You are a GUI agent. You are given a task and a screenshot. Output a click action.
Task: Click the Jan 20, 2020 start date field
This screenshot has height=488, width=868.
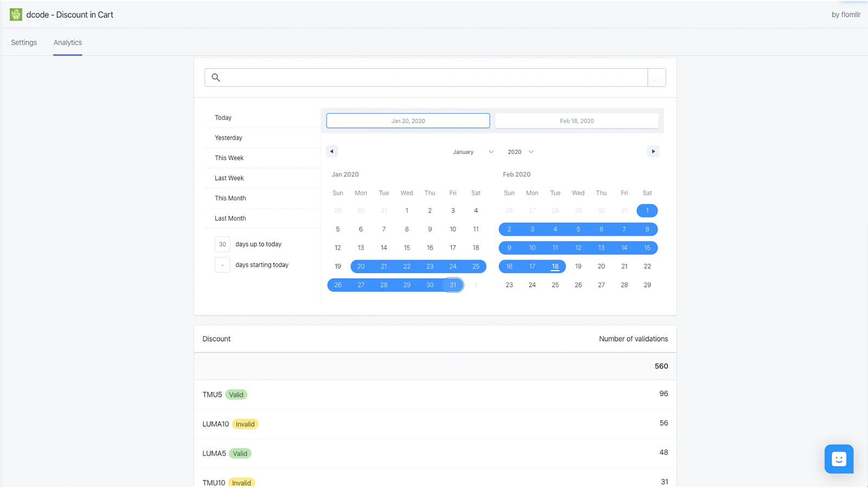coord(408,121)
